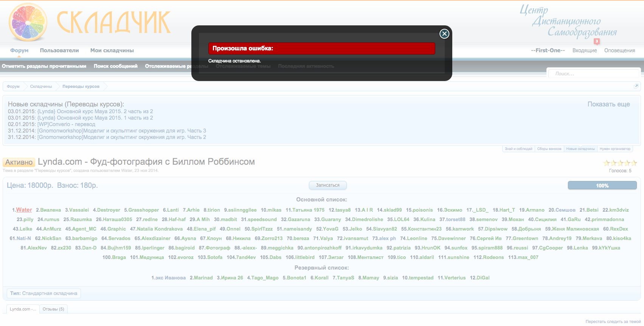644x326 pixels.
Task: Switch to Новые складчины tab
Action: tap(580, 149)
